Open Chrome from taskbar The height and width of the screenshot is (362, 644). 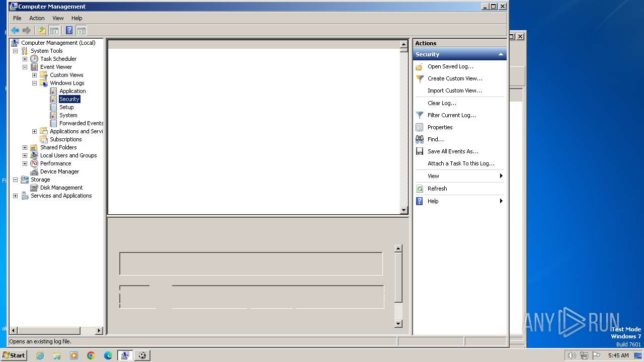click(91, 355)
